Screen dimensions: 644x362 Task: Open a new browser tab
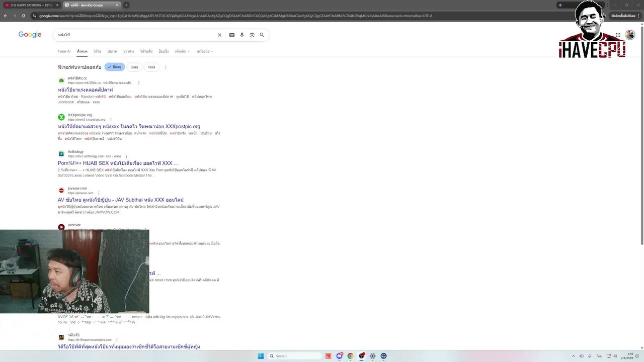(x=126, y=5)
